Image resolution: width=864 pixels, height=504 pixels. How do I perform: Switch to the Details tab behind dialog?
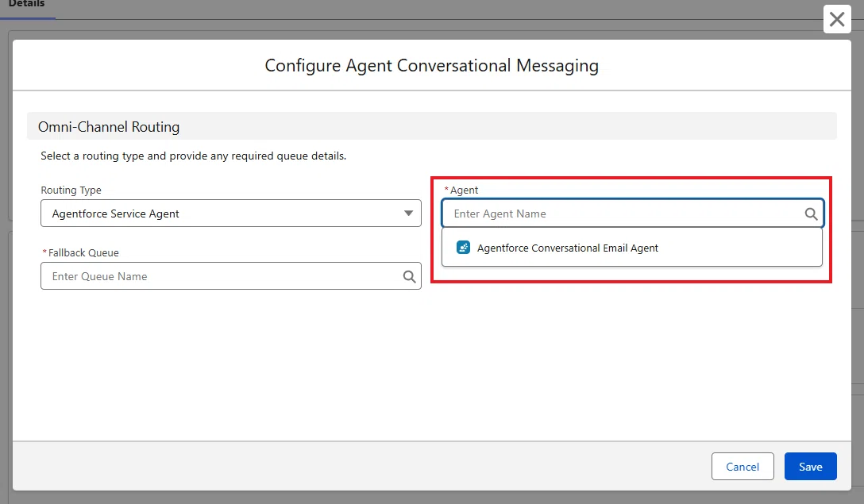tap(26, 5)
